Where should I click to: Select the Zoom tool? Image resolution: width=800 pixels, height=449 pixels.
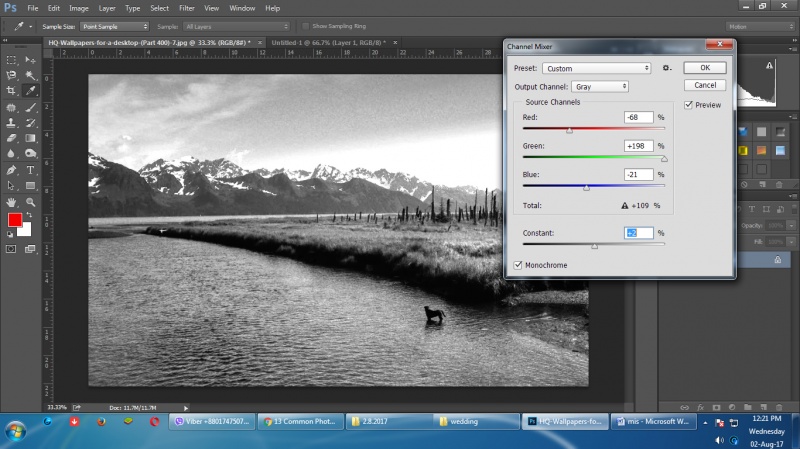[29, 201]
